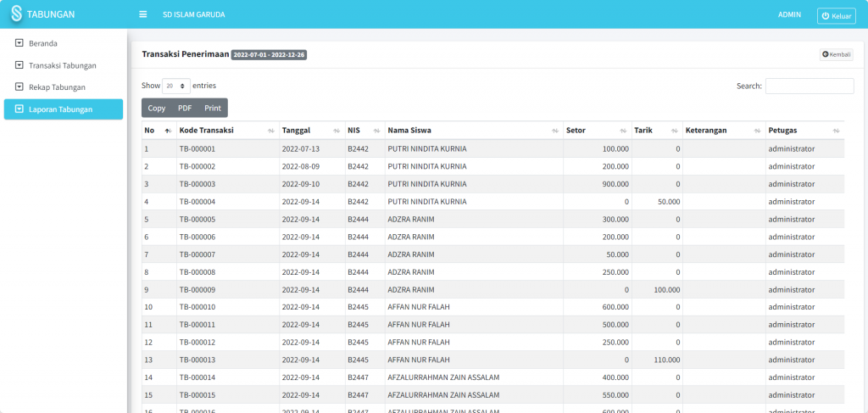Click sort arrows in Keterangan header
The image size is (868, 413).
click(x=757, y=131)
